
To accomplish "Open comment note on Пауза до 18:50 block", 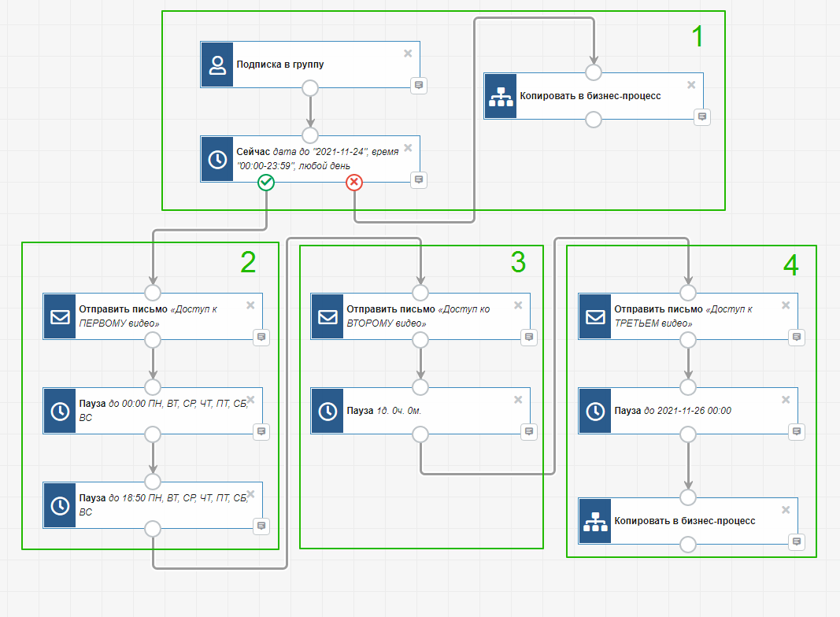I will 261,525.
